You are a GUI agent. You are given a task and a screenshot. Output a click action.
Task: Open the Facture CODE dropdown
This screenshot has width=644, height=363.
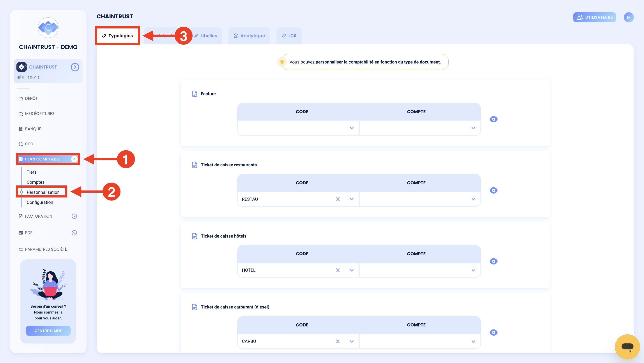coord(298,128)
